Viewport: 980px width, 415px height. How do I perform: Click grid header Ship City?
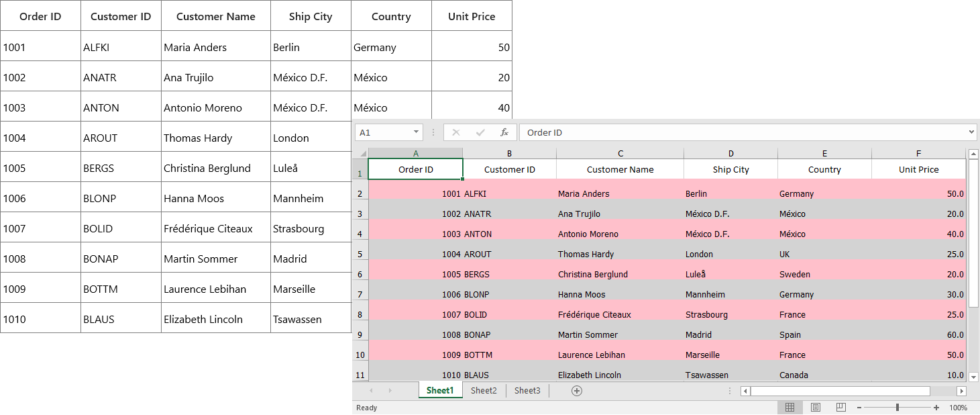[311, 16]
